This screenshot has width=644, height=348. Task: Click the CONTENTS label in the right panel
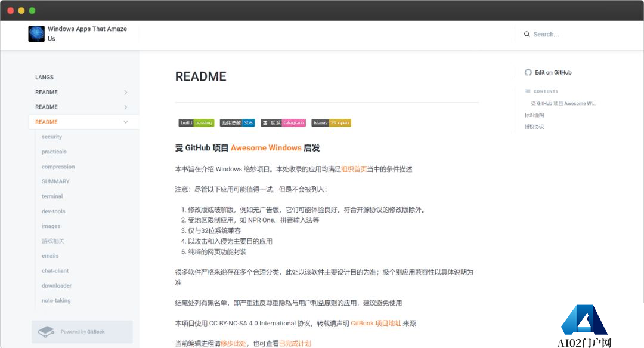pos(546,91)
